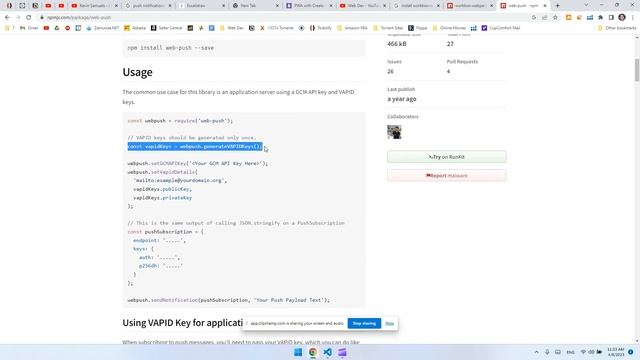Switch to the Kevin Samuels YouTube tab
This screenshot has height=360, width=640.
pos(94,6)
